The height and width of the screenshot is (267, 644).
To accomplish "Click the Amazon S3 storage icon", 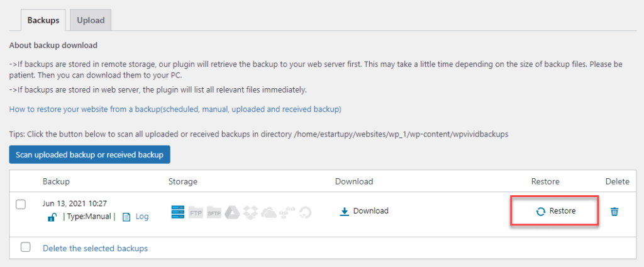I will [287, 212].
